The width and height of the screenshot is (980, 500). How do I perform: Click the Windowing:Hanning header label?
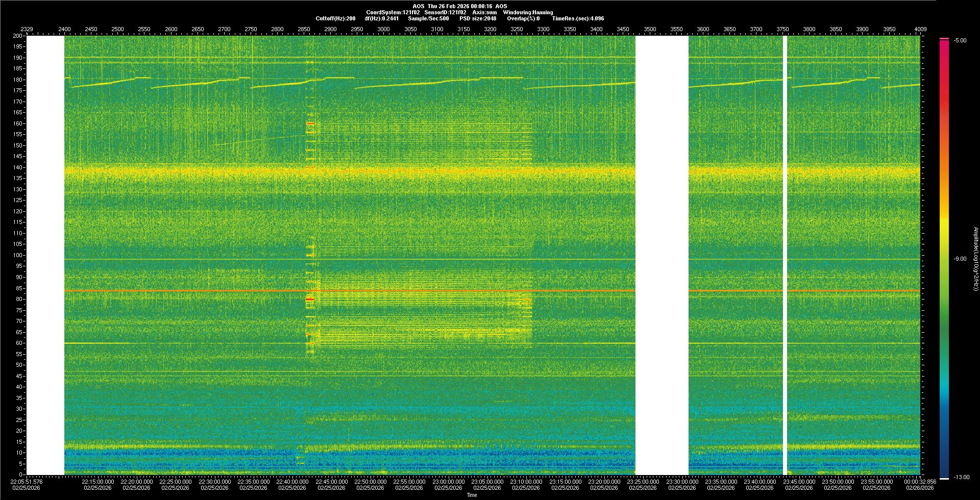point(528,12)
